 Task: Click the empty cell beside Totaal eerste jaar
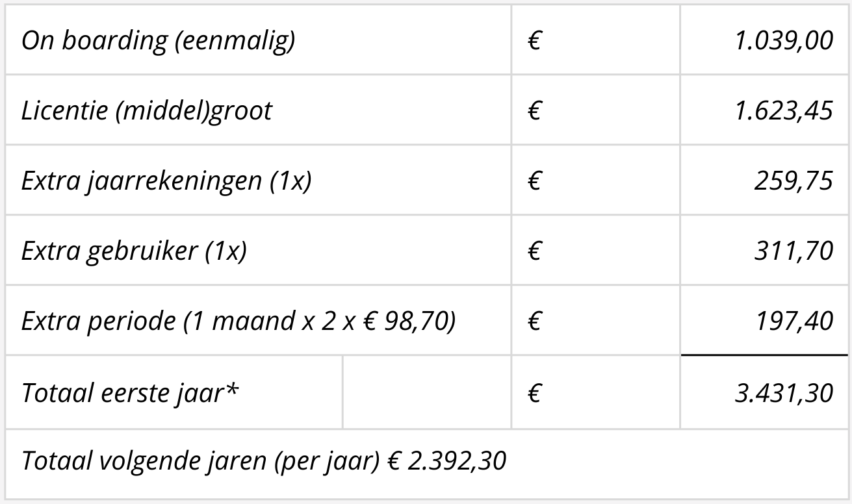426,393
